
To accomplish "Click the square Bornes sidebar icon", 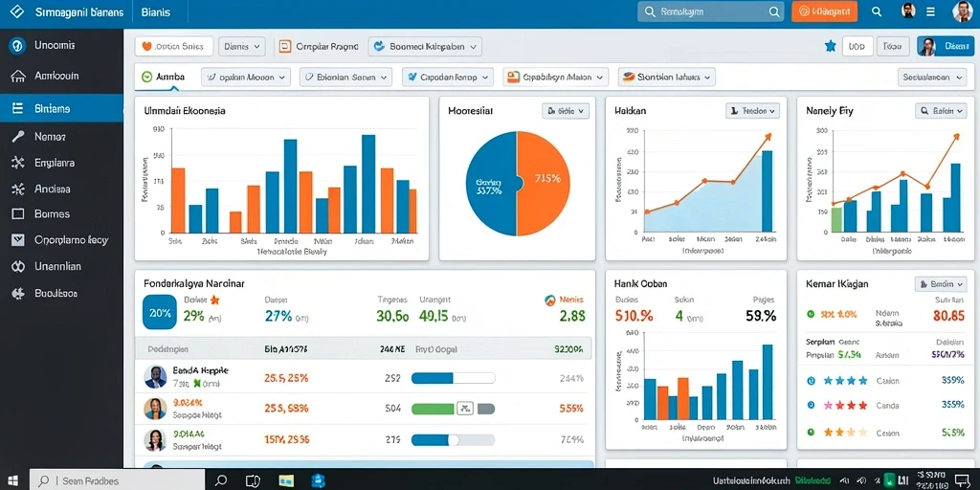I will pyautogui.click(x=17, y=213).
